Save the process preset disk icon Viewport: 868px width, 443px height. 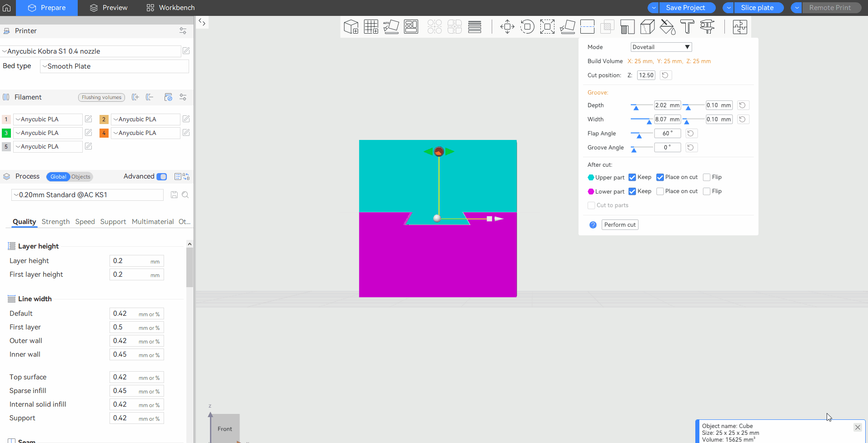pyautogui.click(x=174, y=195)
